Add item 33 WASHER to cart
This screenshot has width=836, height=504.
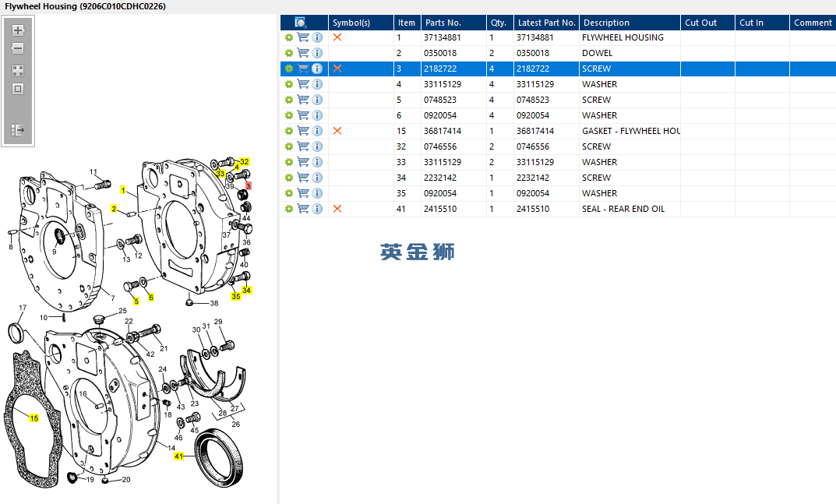[303, 161]
